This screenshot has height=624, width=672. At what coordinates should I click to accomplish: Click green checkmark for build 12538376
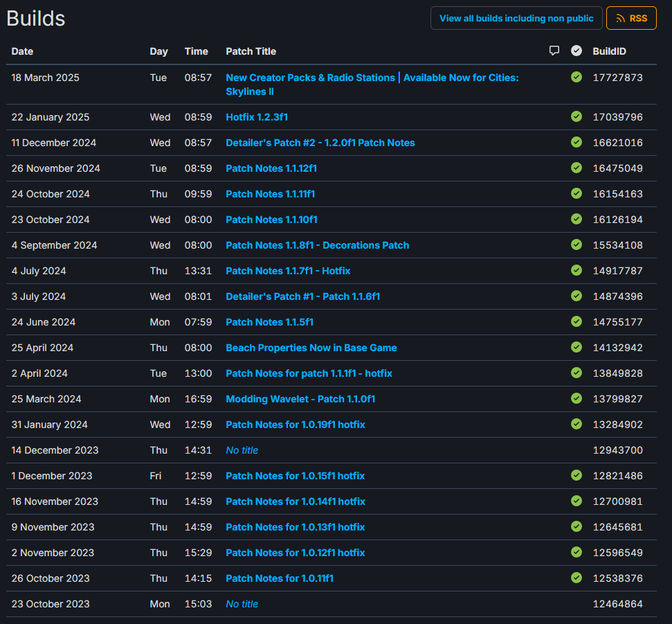coord(576,578)
